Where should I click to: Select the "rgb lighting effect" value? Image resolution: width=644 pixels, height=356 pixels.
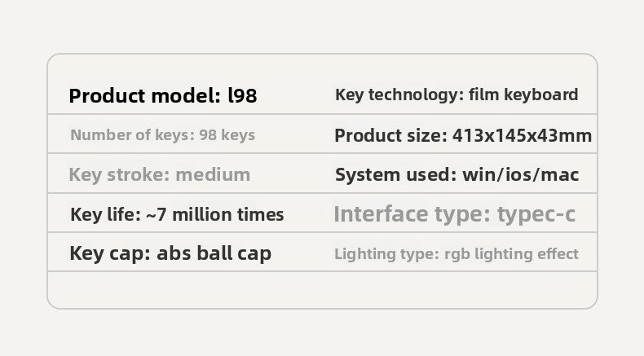point(511,254)
